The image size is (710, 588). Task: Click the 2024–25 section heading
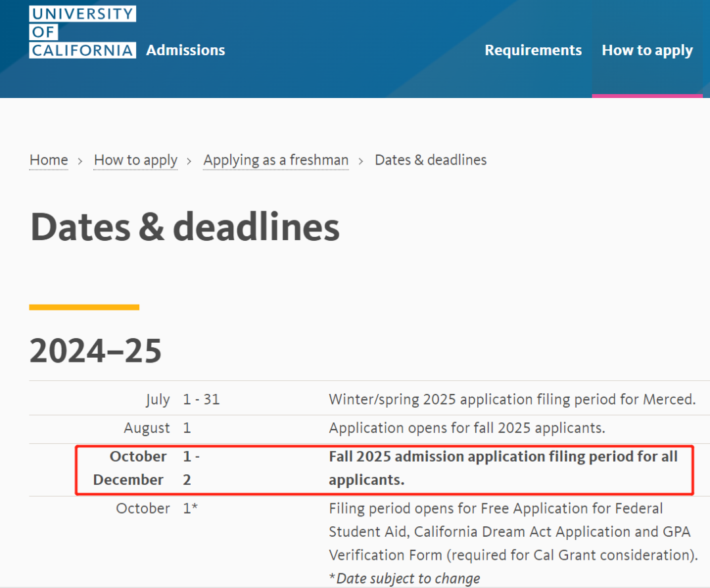point(95,351)
